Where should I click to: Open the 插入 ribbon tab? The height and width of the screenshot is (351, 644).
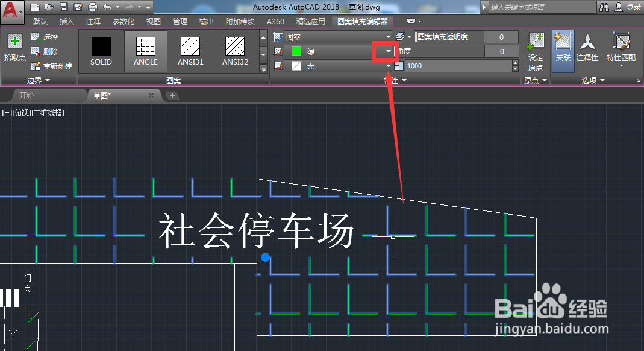click(x=66, y=21)
